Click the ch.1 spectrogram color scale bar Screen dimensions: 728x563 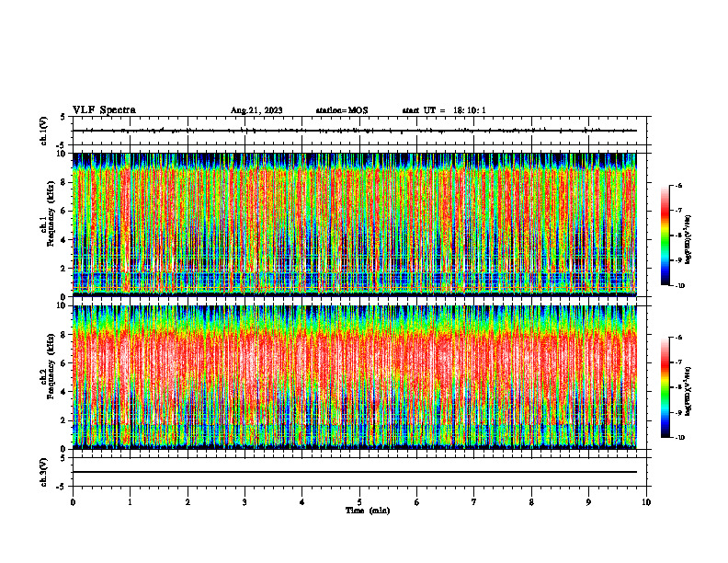pos(665,236)
